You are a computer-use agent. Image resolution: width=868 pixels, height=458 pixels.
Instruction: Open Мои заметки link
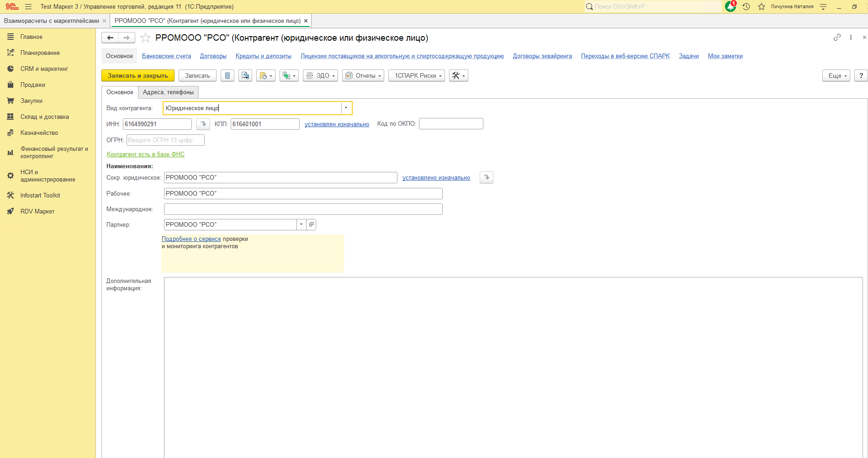coord(725,56)
